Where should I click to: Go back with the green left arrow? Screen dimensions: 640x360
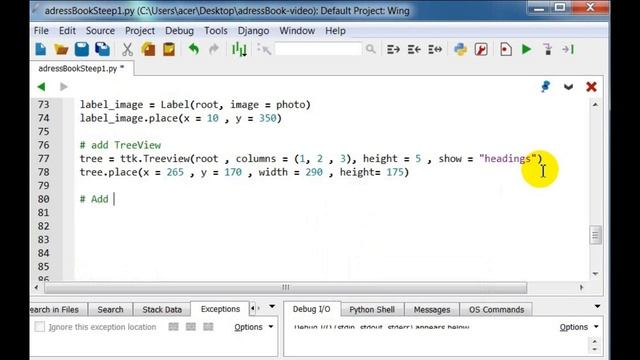tap(41, 87)
